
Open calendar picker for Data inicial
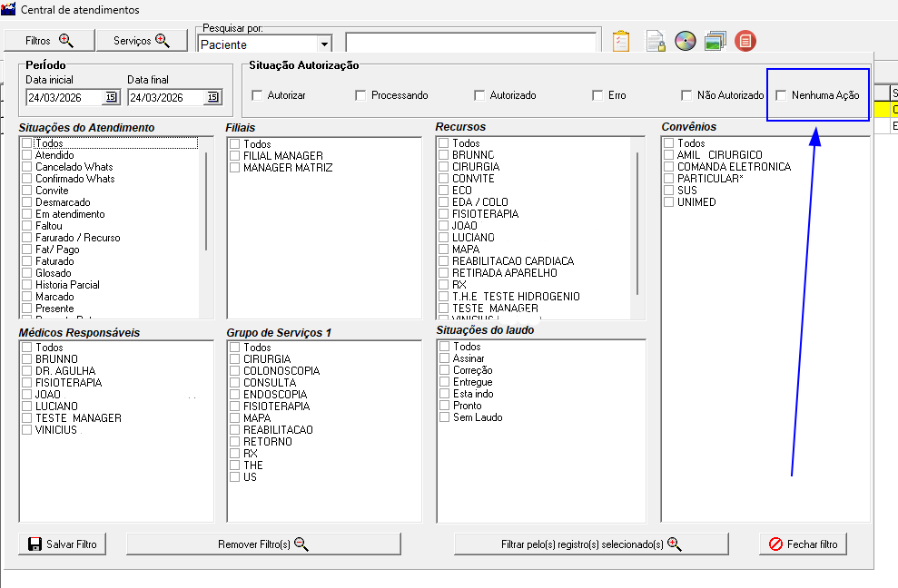tap(111, 97)
